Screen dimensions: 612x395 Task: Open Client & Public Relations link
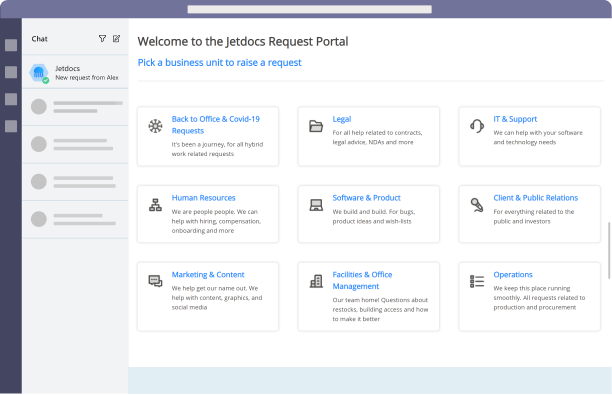pyautogui.click(x=535, y=198)
